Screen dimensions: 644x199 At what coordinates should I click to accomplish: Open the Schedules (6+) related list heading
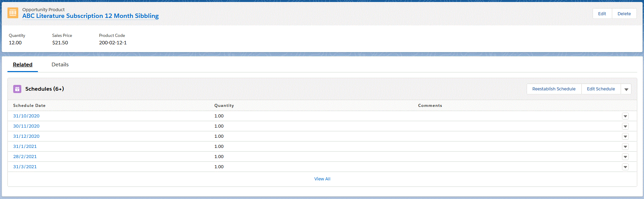pos(45,89)
